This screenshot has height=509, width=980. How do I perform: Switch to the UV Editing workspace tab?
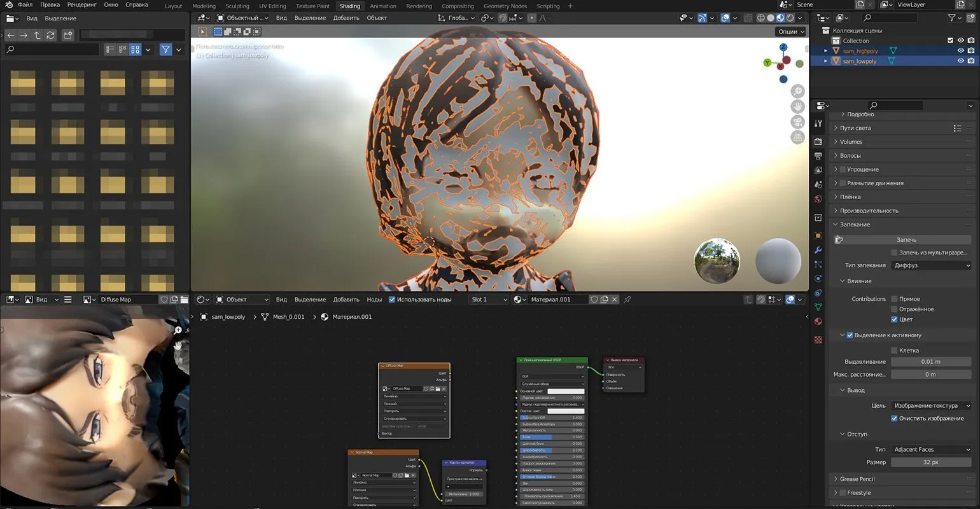click(x=272, y=6)
